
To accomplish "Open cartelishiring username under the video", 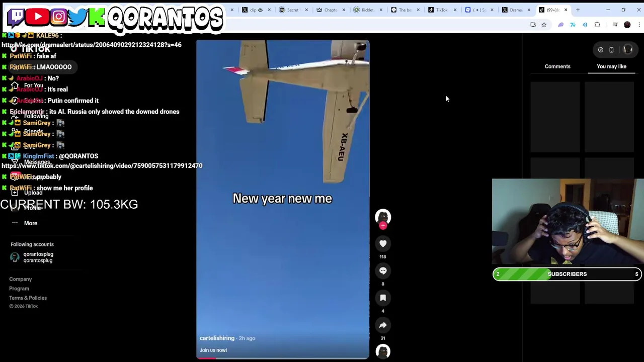I will point(217,338).
